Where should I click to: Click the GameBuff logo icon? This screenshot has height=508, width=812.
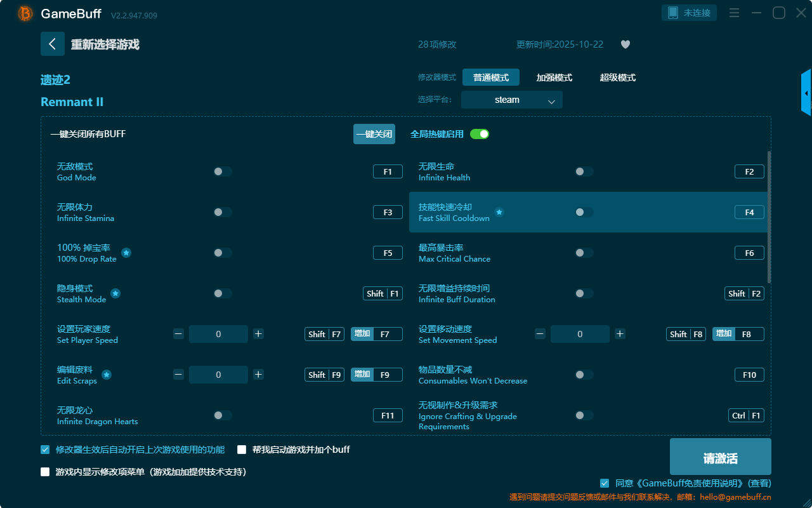tap(25, 13)
